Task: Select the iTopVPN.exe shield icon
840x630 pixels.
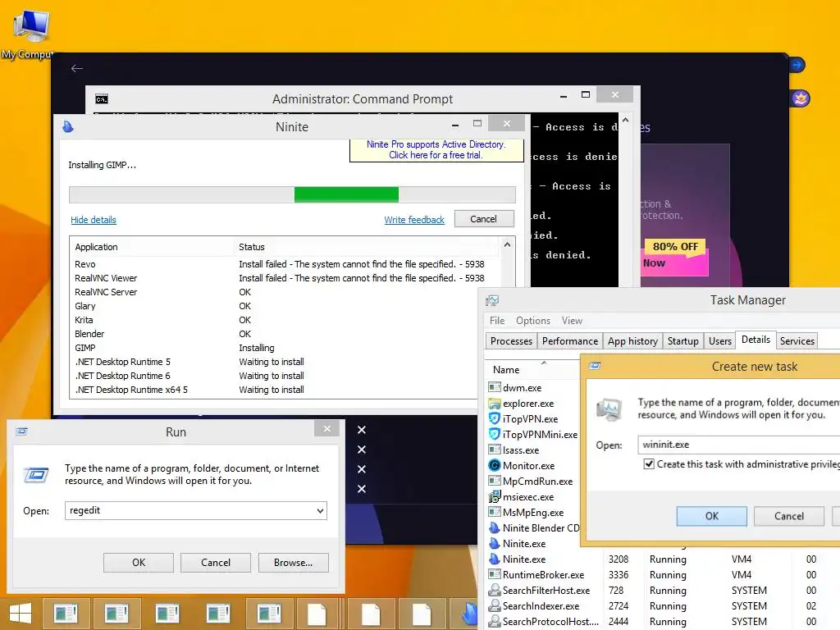Action: [495, 419]
